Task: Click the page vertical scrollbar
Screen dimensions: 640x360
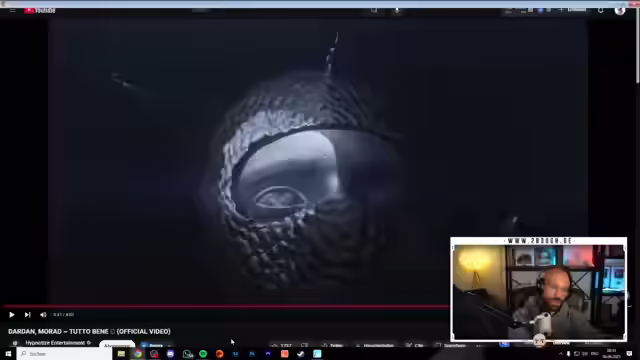Action: (637, 47)
